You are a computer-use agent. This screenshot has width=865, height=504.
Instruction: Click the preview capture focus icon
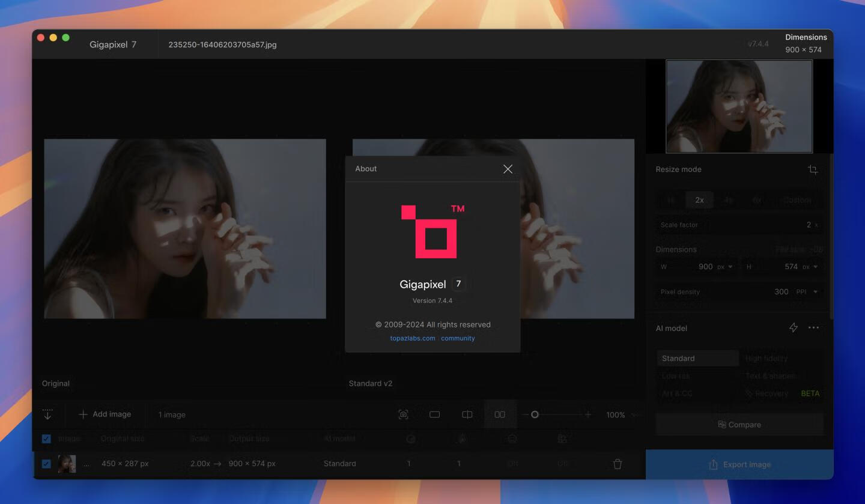coord(404,414)
